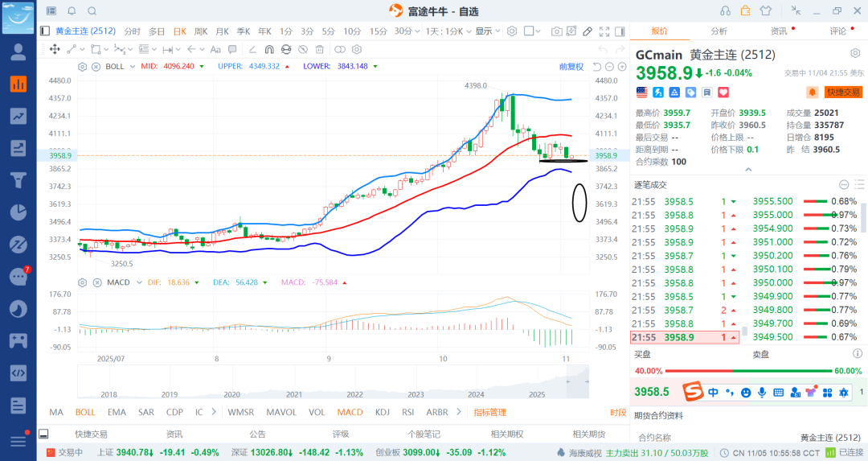This screenshot has height=461, width=868.
Task: Click the notification bell in the title bar
Action: tap(72, 11)
